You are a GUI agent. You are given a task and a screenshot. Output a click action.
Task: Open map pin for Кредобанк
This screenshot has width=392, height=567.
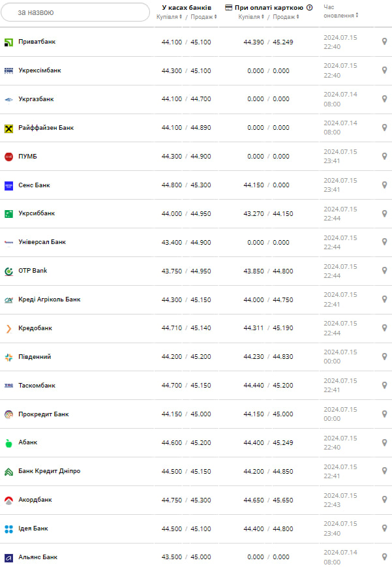[x=384, y=328]
